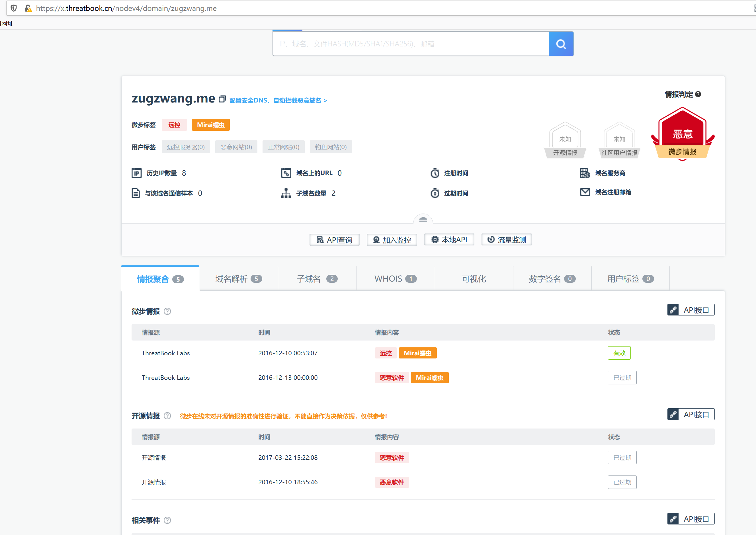Click browser shield icon in address bar
The height and width of the screenshot is (535, 756).
[13, 8]
